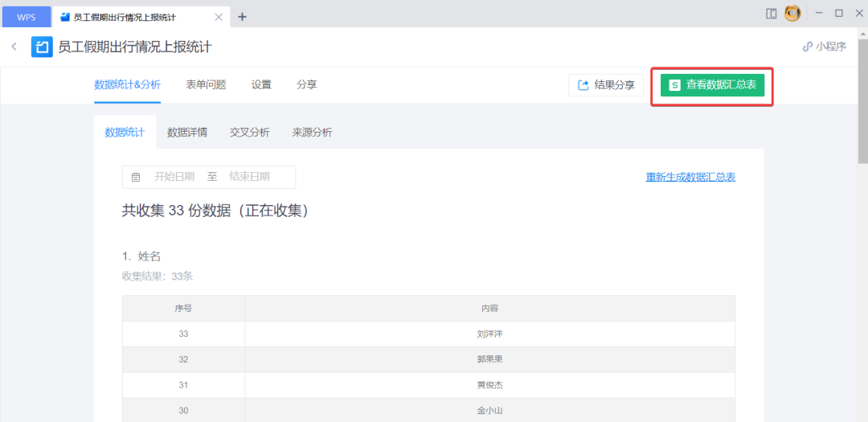This screenshot has height=422, width=868.
Task: Click the vertical scrollbar thumb
Action: click(x=863, y=101)
